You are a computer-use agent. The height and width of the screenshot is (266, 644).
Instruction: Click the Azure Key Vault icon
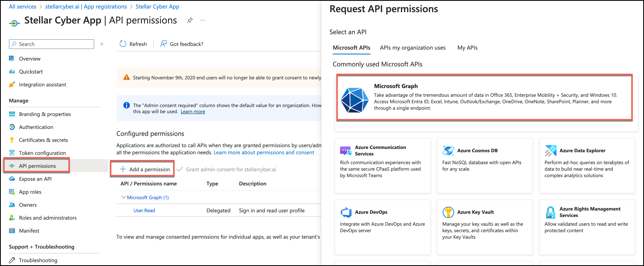pos(448,212)
